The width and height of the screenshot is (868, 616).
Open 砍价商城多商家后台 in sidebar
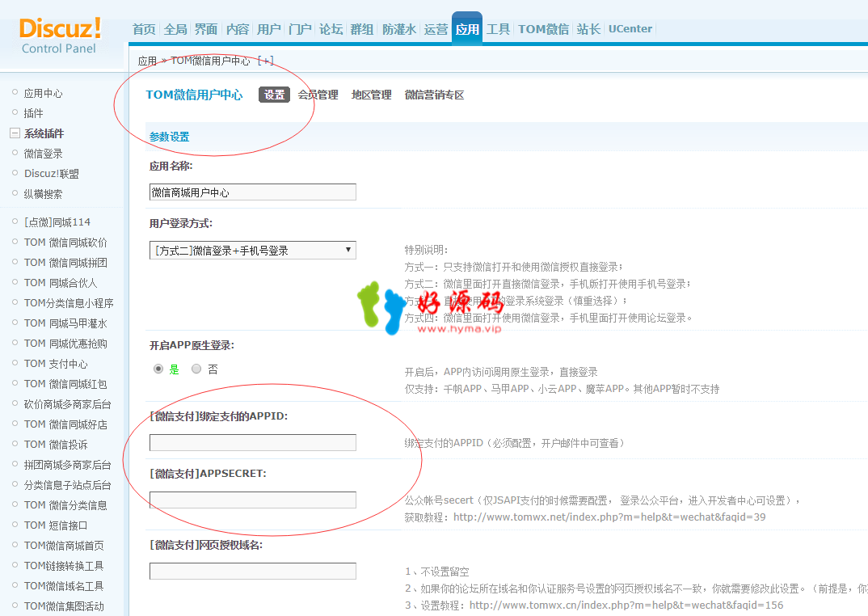[x=68, y=404]
